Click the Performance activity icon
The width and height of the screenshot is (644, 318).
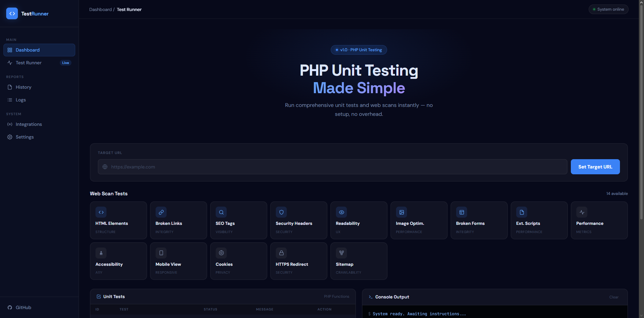(582, 212)
